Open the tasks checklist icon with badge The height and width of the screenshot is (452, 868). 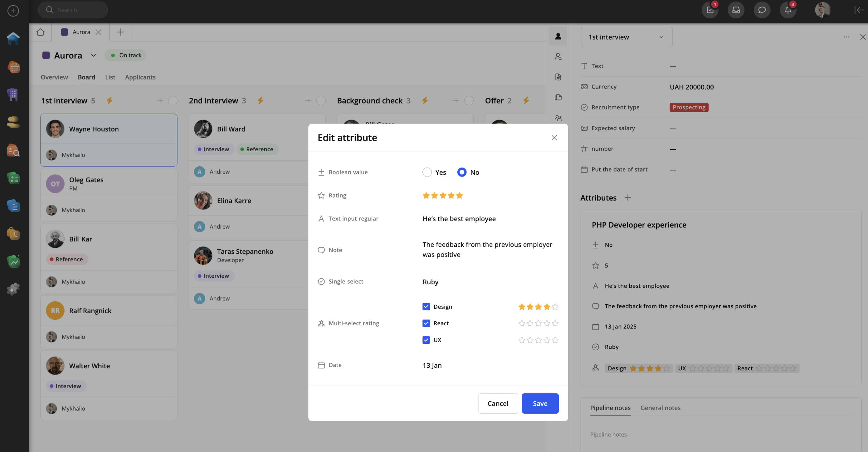point(710,10)
